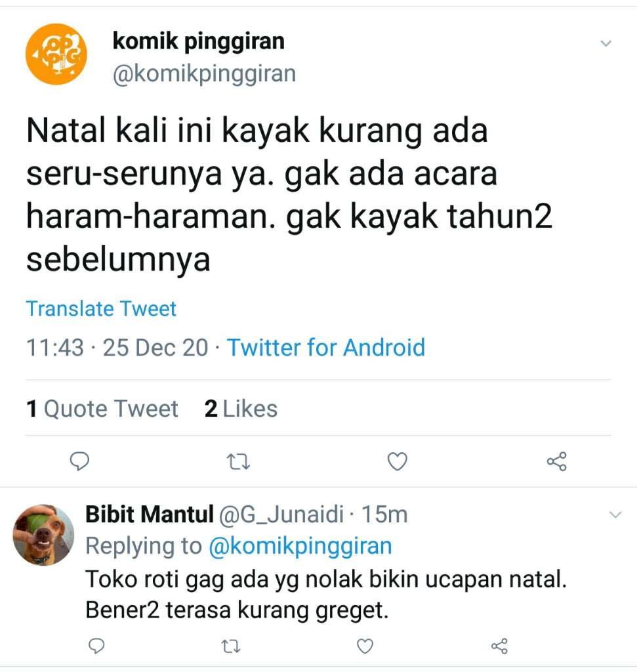This screenshot has width=637, height=672.
Task: Open menu chevron next to komik pinggiran name
Action: 606,43
